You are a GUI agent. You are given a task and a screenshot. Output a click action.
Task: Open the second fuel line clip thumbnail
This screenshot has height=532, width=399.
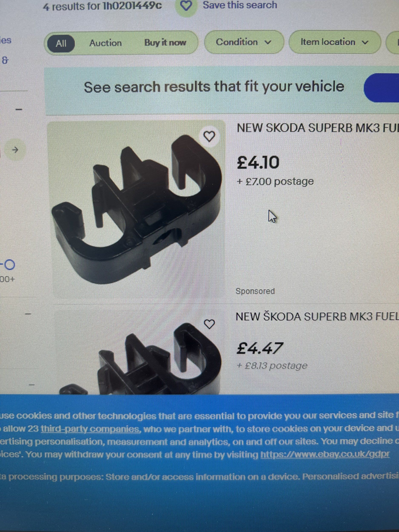(136, 356)
